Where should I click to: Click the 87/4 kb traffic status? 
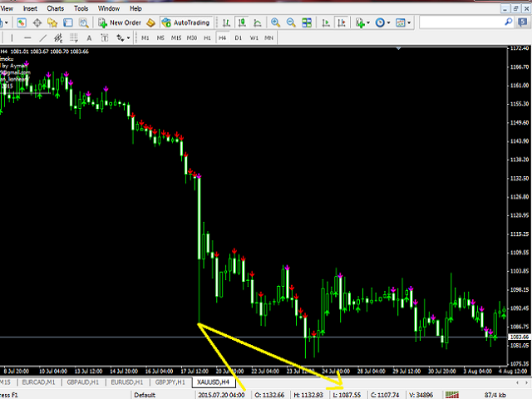click(x=495, y=395)
